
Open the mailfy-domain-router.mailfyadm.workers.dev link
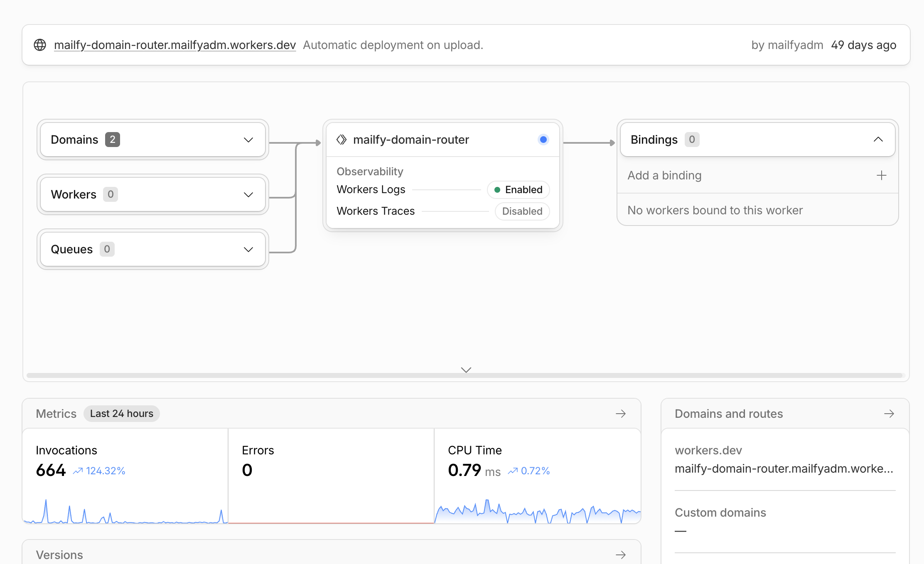click(175, 45)
